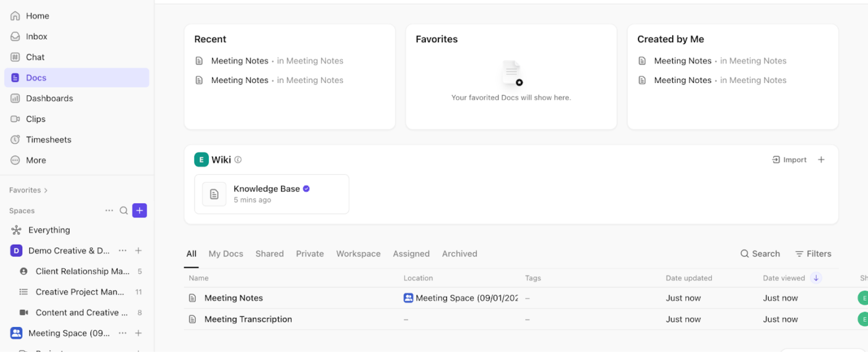Go to Dashboards in sidebar
The height and width of the screenshot is (352, 868).
pyautogui.click(x=49, y=99)
